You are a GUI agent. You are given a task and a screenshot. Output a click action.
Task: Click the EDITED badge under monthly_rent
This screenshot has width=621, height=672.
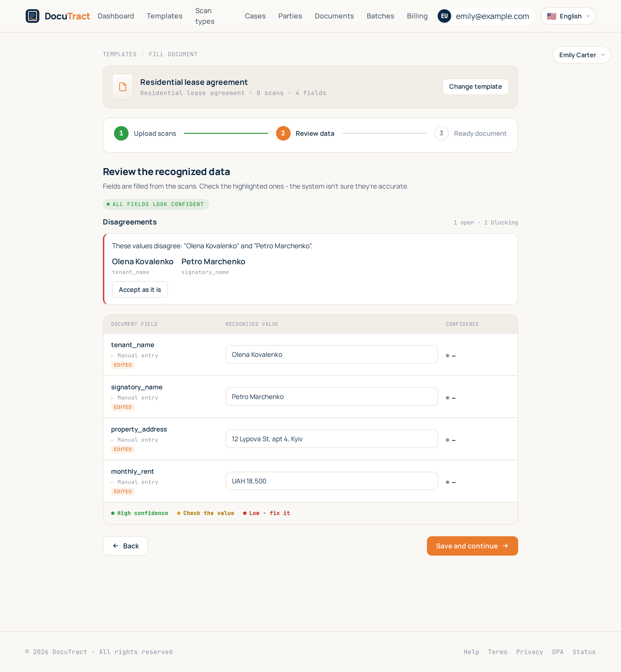click(123, 492)
